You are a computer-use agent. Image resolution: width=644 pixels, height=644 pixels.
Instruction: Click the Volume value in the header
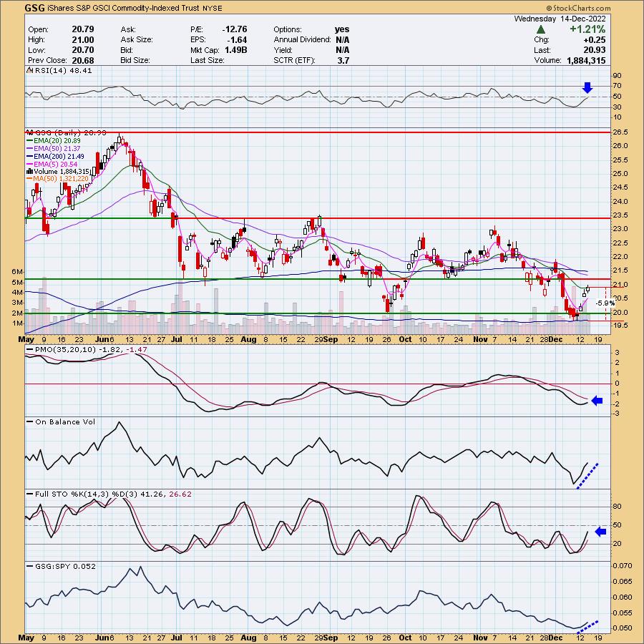(586, 60)
